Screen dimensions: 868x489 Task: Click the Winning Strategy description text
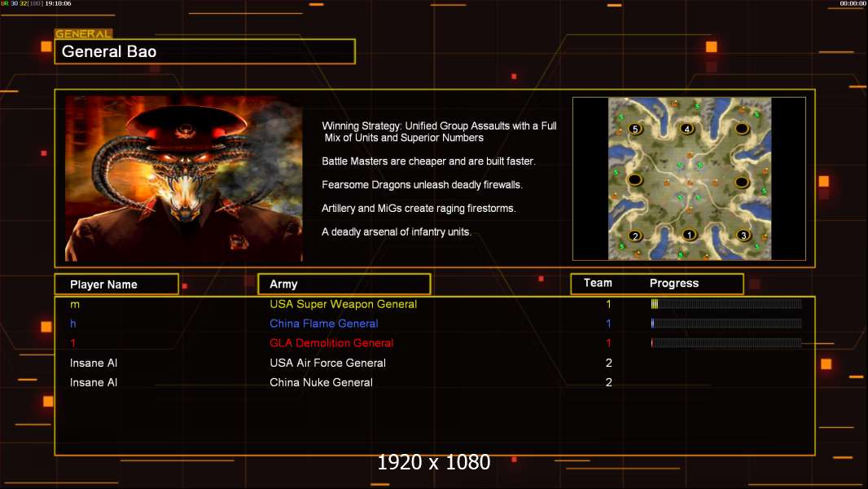pyautogui.click(x=440, y=132)
